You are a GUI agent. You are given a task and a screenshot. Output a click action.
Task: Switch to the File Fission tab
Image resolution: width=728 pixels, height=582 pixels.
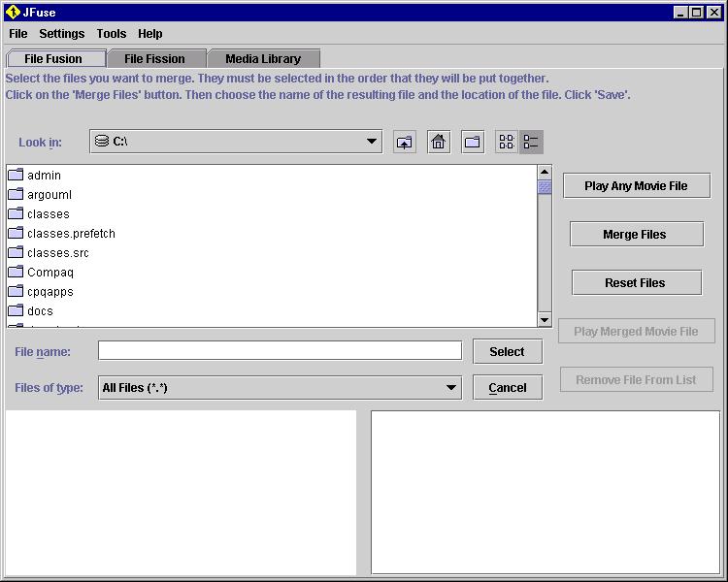pos(154,59)
